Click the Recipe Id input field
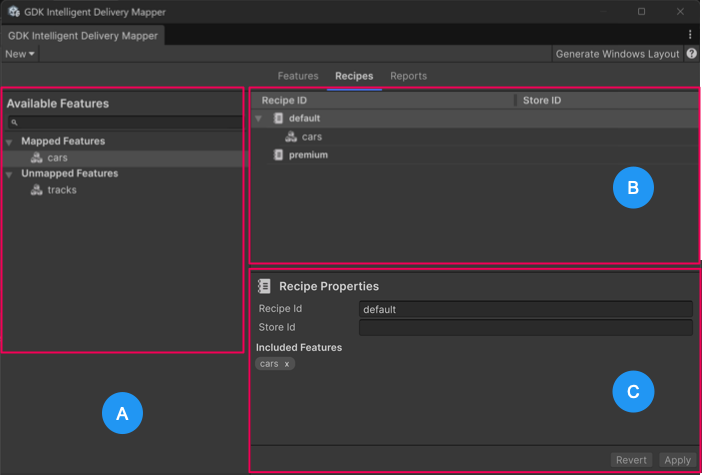 point(526,309)
